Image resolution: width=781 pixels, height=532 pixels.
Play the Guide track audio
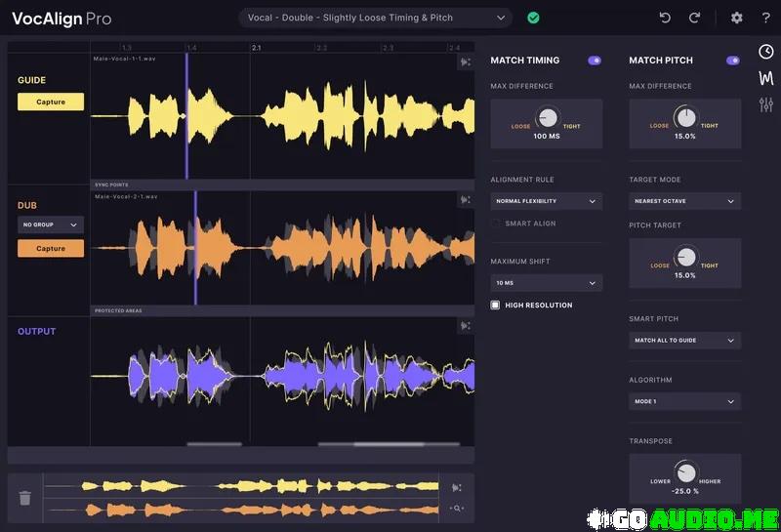pos(466,61)
